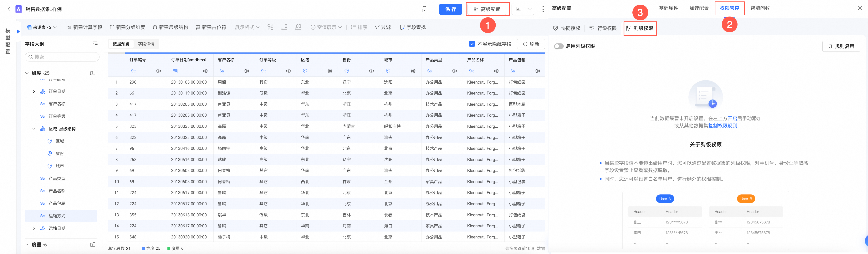
Task: Click the field search input box
Action: tap(62, 57)
